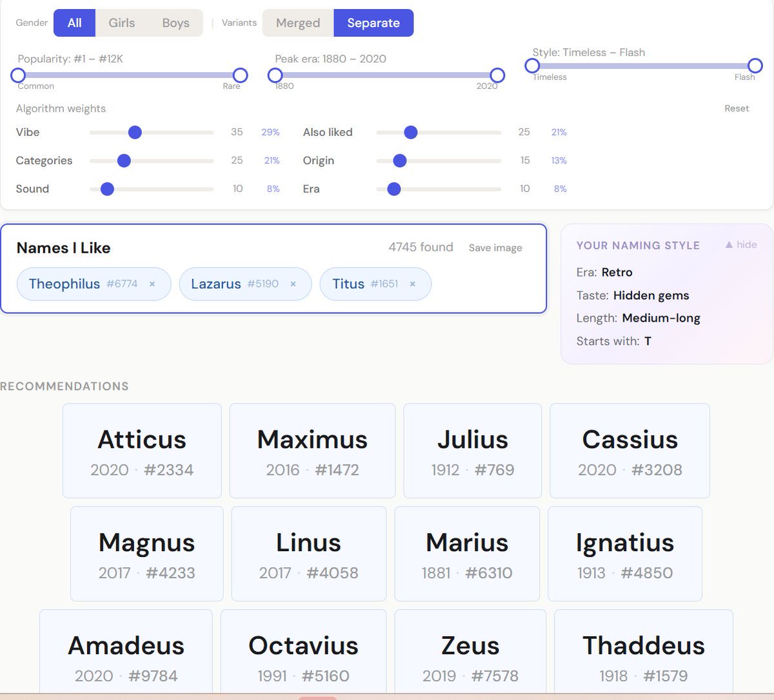Open Octavius recommendation card
The width and height of the screenshot is (774, 700).
click(x=304, y=652)
